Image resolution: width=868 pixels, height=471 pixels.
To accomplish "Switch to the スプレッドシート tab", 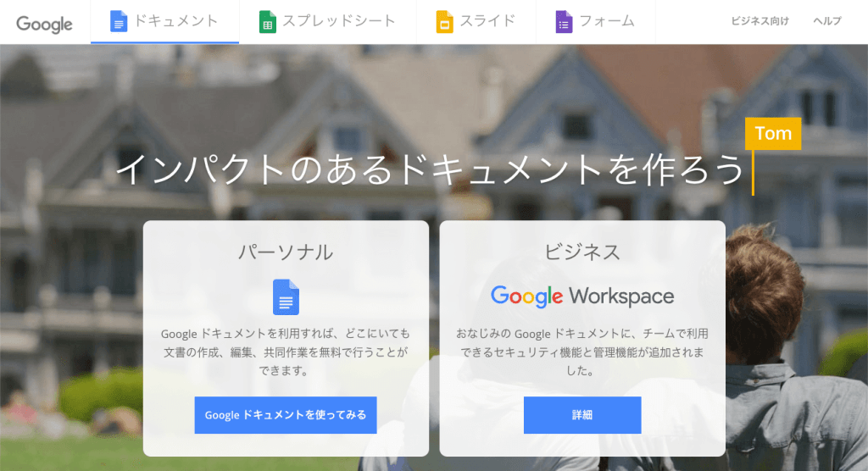I will 328,21.
